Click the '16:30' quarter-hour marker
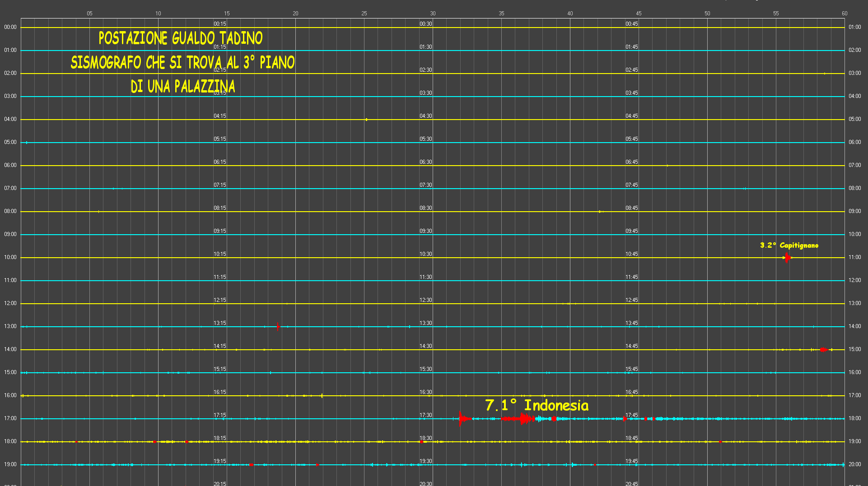Screen dimensions: 868x486 (x=426, y=392)
